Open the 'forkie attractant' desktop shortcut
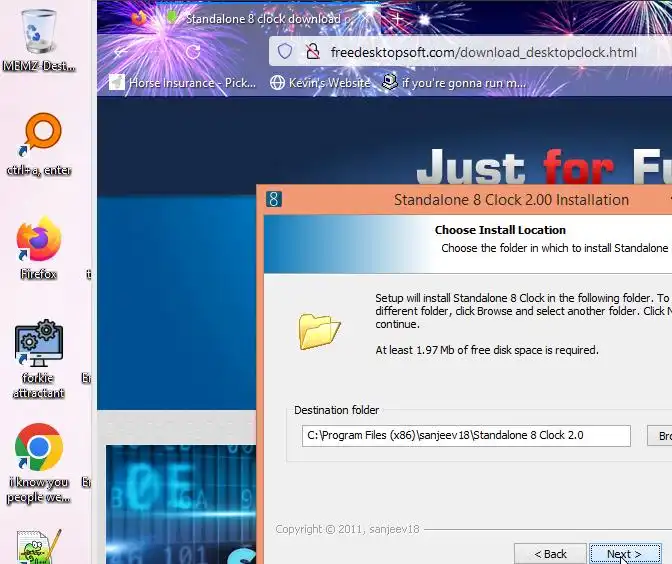This screenshot has height=564, width=672. (x=39, y=359)
